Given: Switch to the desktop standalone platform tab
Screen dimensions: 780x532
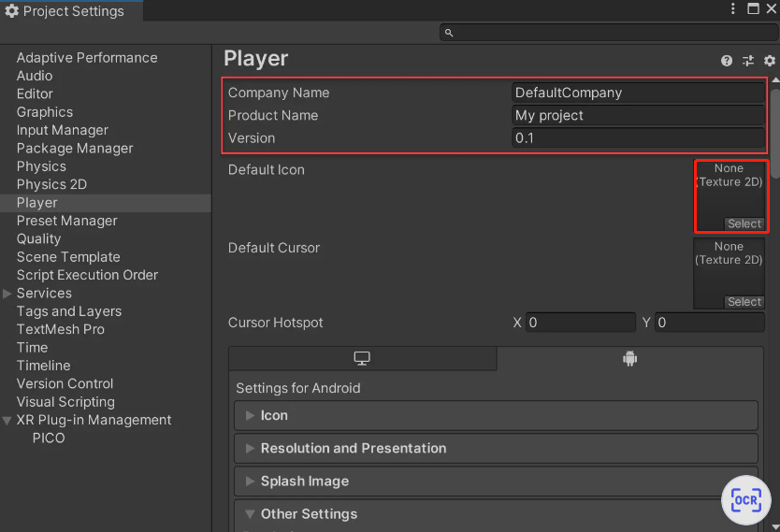Looking at the screenshot, I should click(x=362, y=359).
